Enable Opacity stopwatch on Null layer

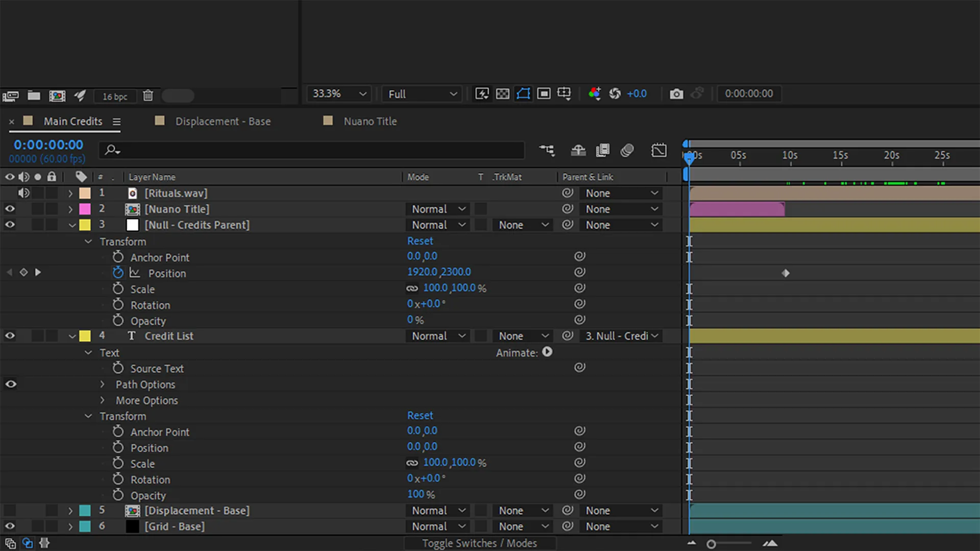click(118, 320)
